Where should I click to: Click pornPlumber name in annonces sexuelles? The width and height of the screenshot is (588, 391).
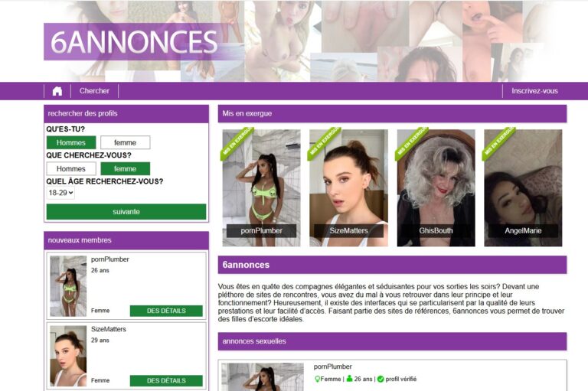click(x=332, y=367)
